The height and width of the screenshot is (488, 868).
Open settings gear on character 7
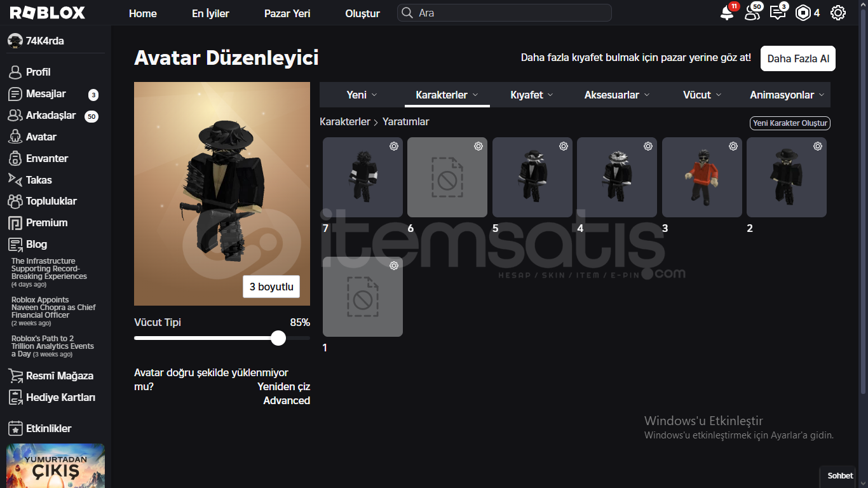394,146
